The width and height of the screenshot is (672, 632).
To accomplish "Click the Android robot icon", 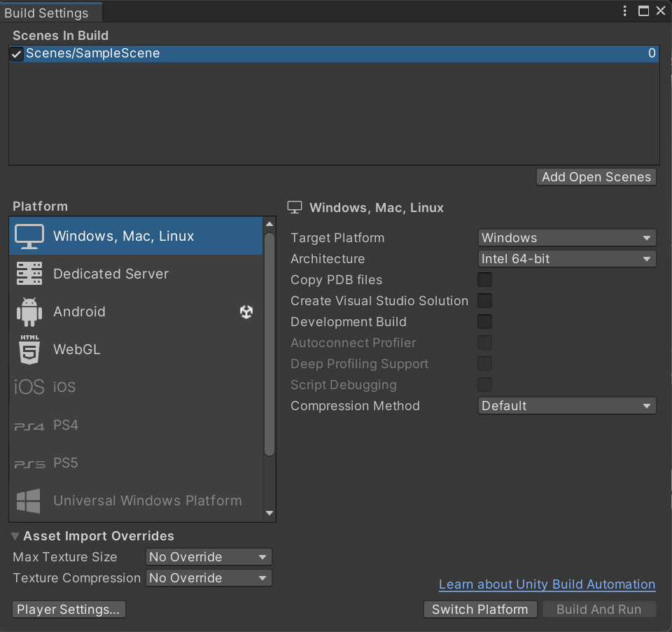I will 29,312.
